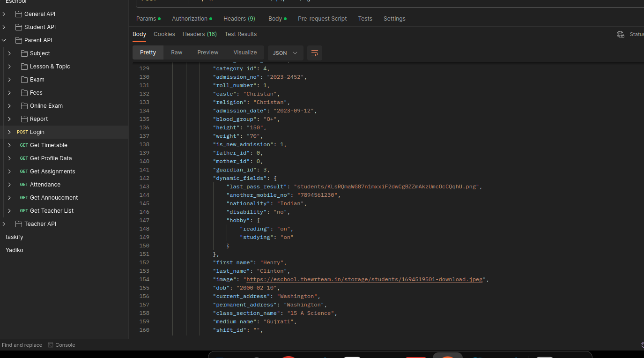The width and height of the screenshot is (644, 358).
Task: Open Find and replace in footer
Action: point(22,345)
